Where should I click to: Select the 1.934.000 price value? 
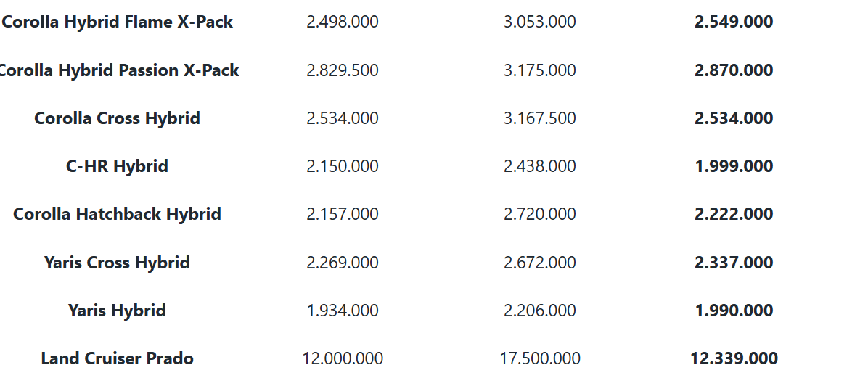coord(343,311)
